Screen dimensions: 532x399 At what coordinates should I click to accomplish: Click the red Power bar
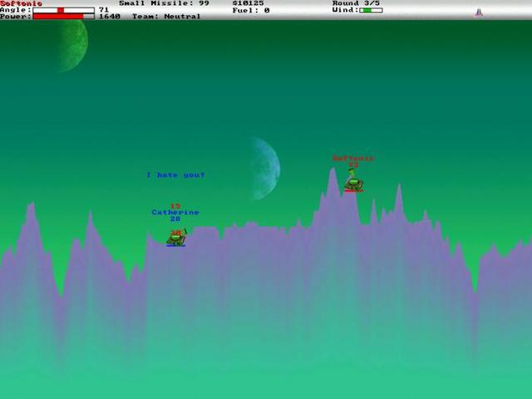63,17
